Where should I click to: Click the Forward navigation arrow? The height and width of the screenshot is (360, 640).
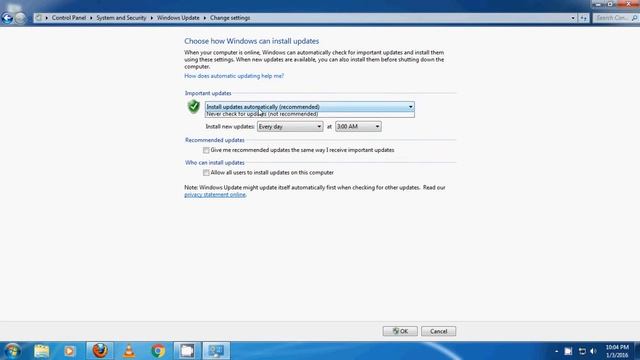(20, 18)
